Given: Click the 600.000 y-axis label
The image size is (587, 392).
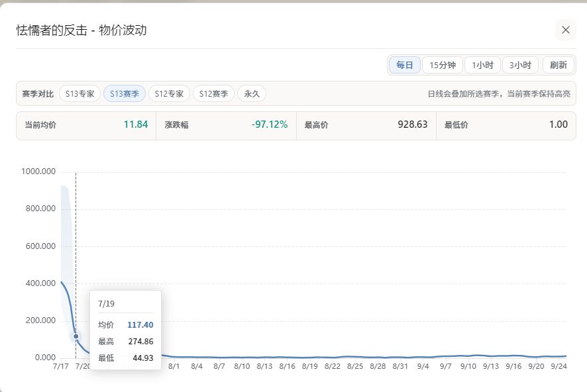Looking at the screenshot, I should pos(40,246).
